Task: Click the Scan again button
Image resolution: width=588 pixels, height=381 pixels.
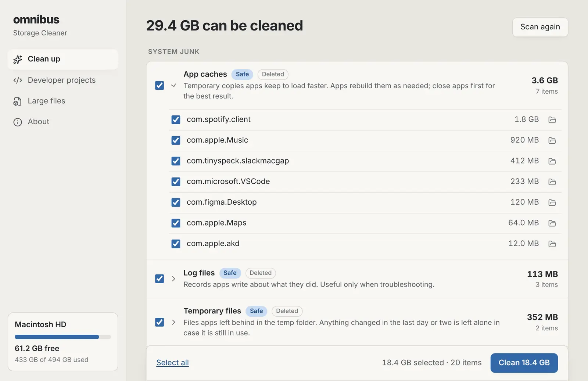Action: (x=540, y=27)
